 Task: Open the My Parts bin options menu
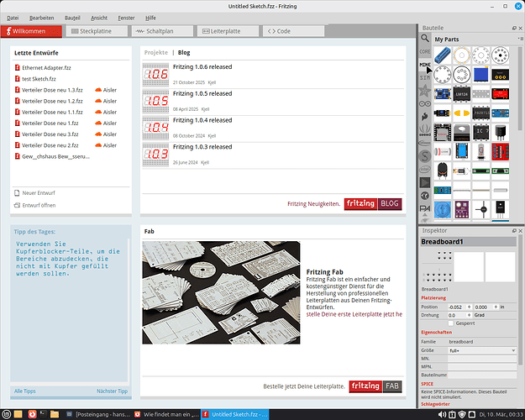[x=520, y=39]
